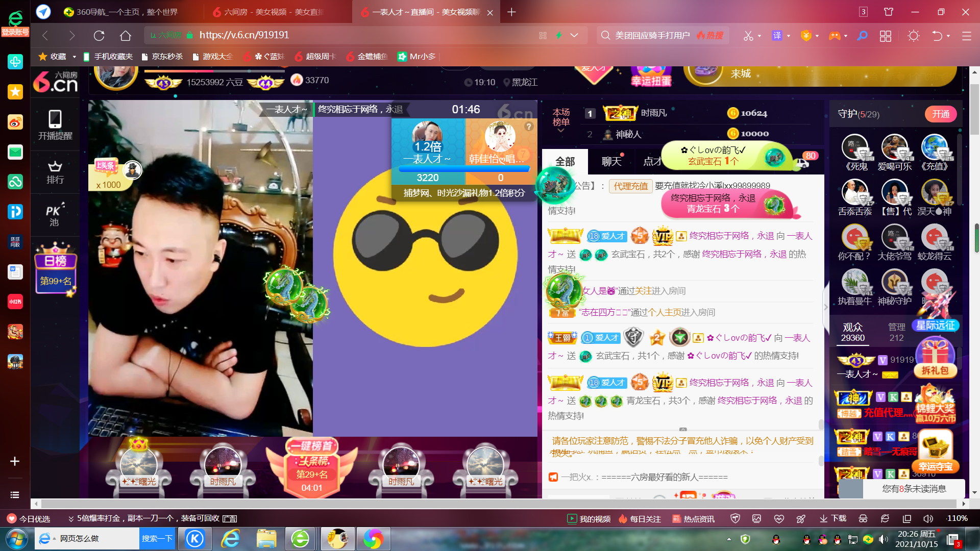This screenshot has width=980, height=551.
Task: Click the blue search magnifier icon
Action: 862,35
